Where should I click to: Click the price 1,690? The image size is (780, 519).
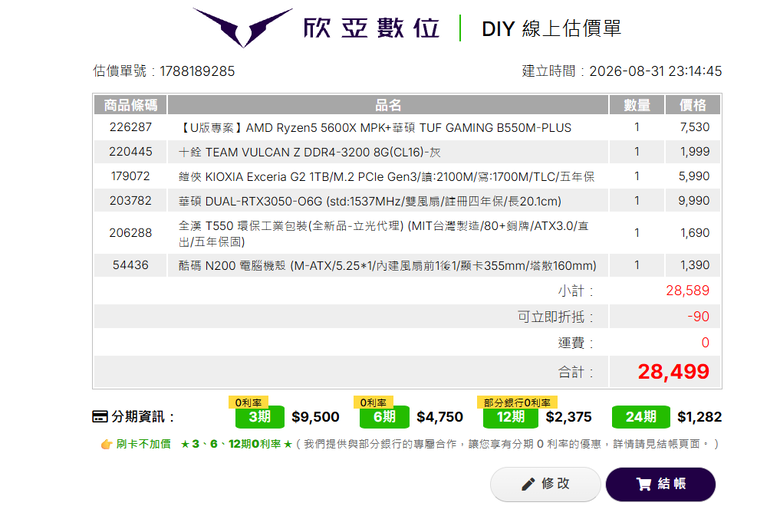(x=694, y=233)
